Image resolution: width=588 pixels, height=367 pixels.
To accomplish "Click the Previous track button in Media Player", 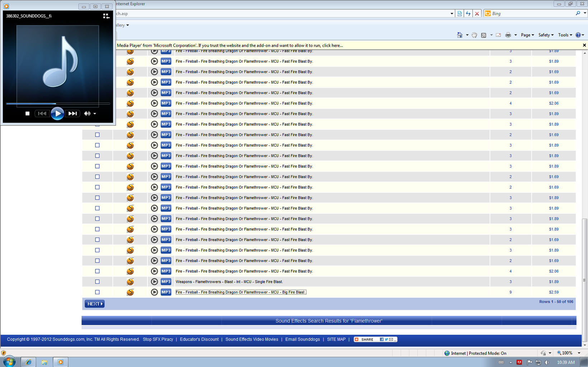I will (42, 114).
